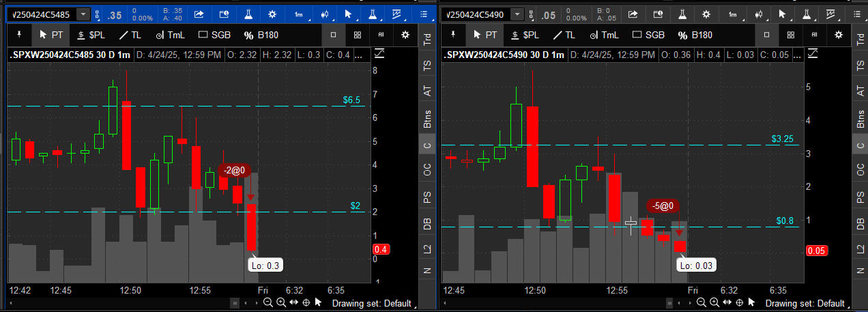Select SGB rectangle tool in C5485 chart
The height and width of the screenshot is (312, 868).
214,34
